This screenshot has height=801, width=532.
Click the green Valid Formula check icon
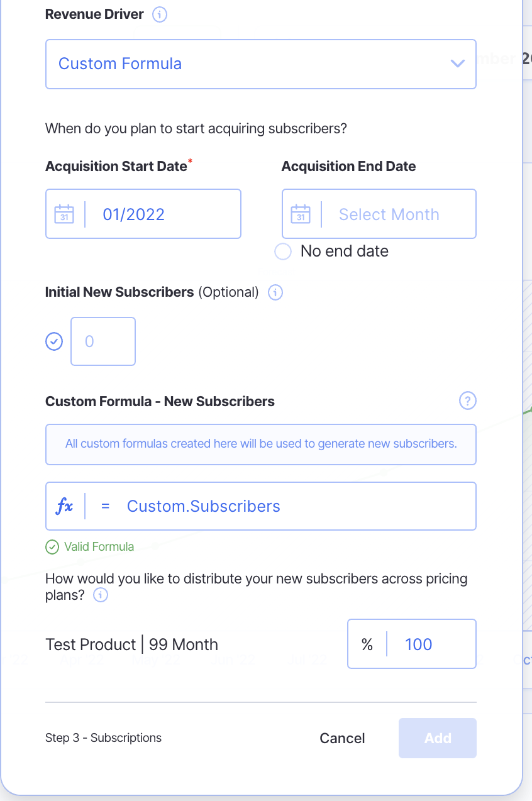(52, 547)
